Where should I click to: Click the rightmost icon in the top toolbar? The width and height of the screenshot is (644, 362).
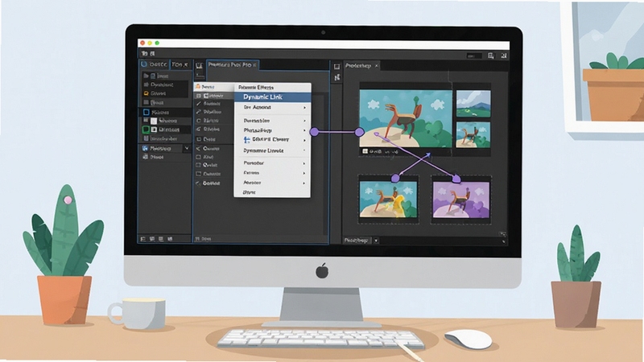click(x=504, y=56)
